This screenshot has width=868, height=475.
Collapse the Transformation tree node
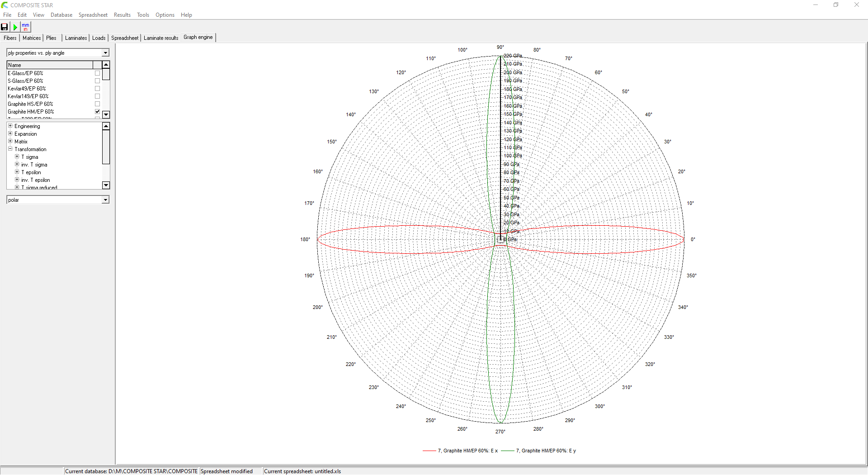(10, 149)
